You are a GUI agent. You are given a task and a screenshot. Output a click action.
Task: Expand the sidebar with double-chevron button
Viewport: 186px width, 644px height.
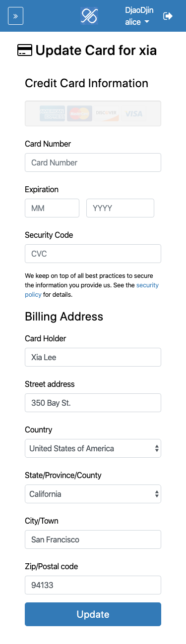pyautogui.click(x=15, y=16)
